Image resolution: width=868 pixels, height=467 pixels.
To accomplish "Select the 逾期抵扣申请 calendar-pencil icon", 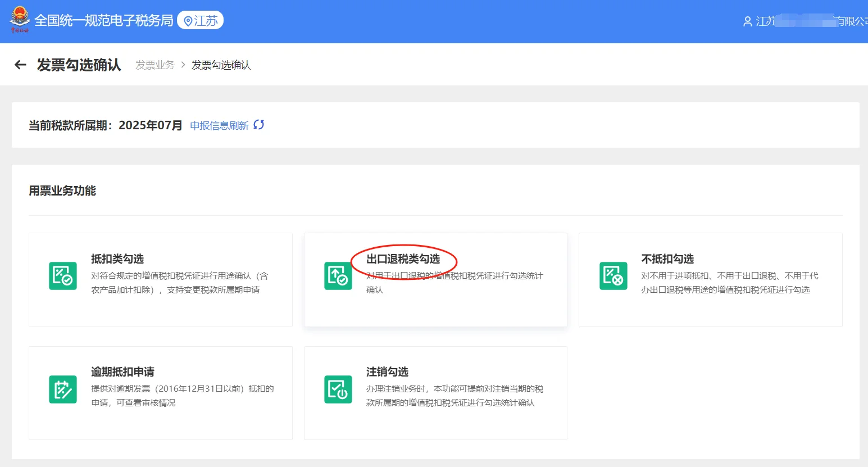I will pyautogui.click(x=62, y=389).
